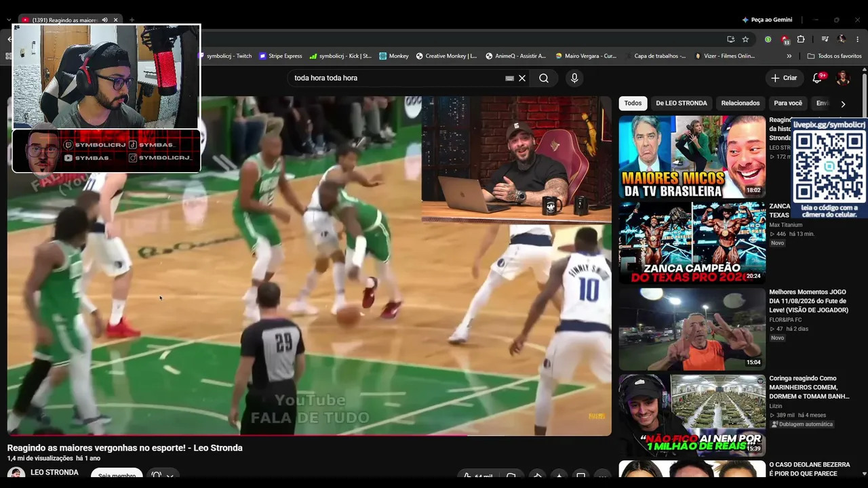Mute the tab using its speaker icon
Viewport: 868px width, 488px height.
[104, 20]
